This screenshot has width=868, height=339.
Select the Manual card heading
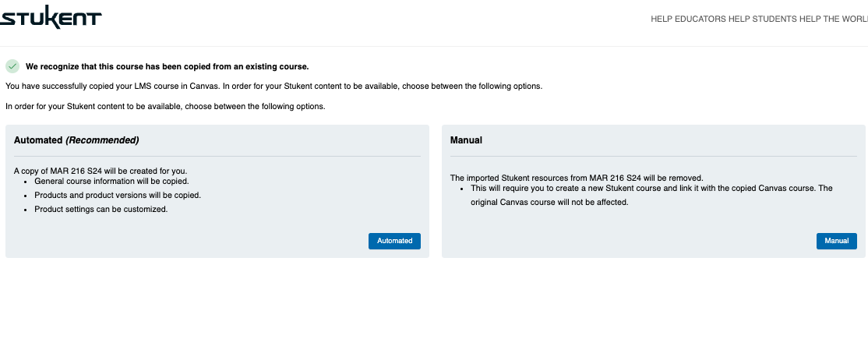coord(466,140)
